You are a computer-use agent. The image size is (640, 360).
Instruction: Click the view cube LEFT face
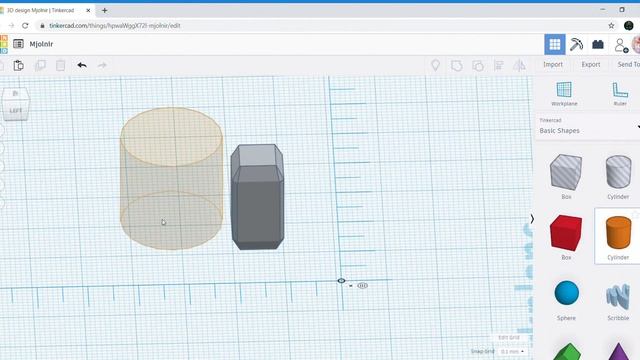pos(16,110)
